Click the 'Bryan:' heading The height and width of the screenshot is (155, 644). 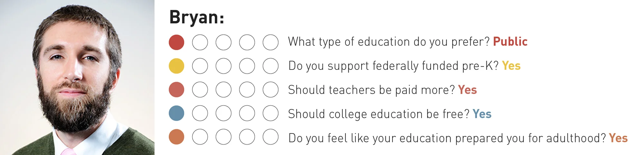196,17
